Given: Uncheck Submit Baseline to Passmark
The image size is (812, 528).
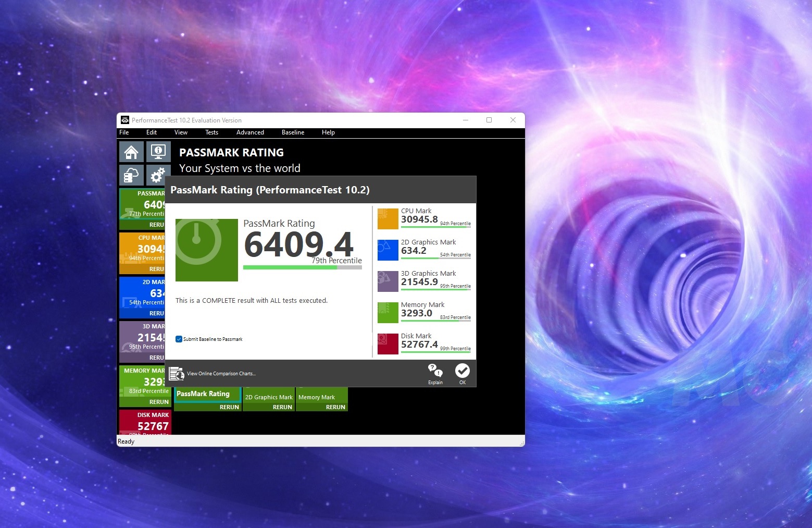Looking at the screenshot, I should 179,339.
